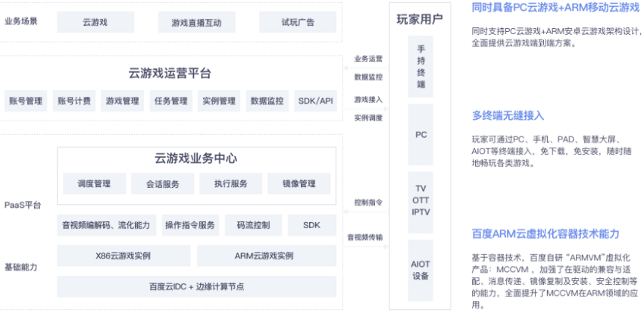Image resolution: width=644 pixels, height=313 pixels.
Task: Select the 码流控制 block
Action: pos(253,224)
